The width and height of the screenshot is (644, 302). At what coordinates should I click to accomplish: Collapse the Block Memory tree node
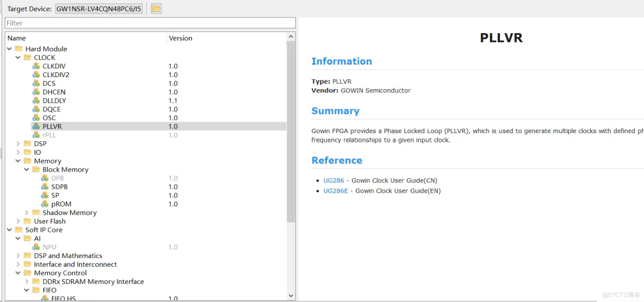click(27, 169)
